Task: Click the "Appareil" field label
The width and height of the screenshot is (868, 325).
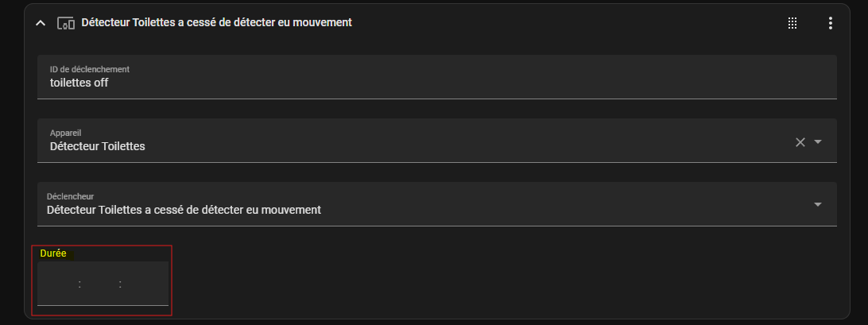Action: [x=66, y=133]
